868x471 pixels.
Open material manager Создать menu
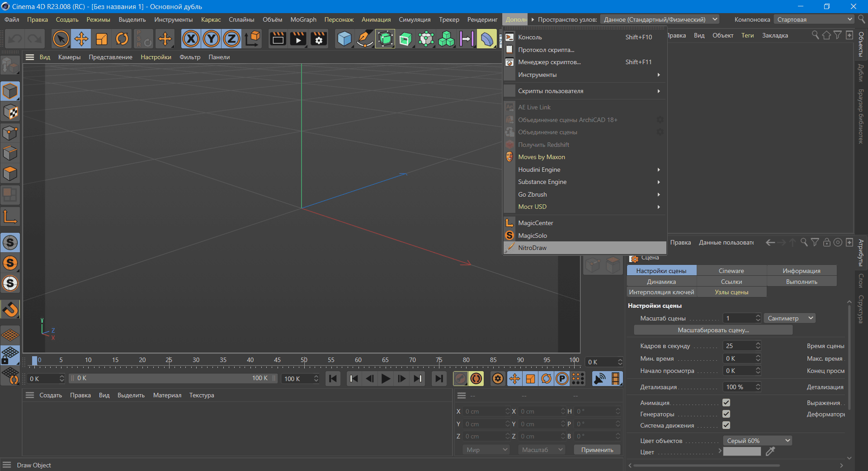pos(51,395)
